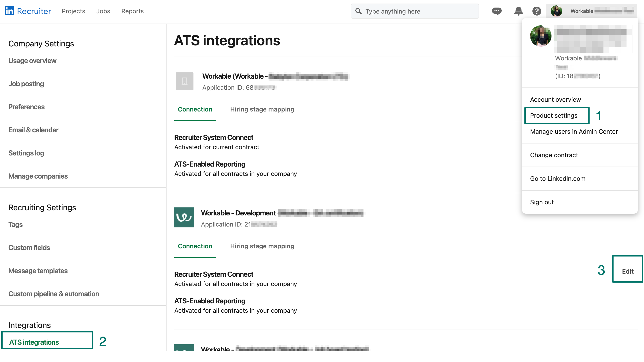This screenshot has width=644, height=362.
Task: Switch to Hiring stage mapping for Workable Development
Action: (262, 246)
